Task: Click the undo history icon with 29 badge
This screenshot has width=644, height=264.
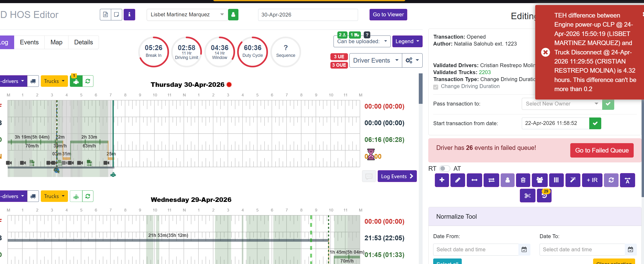Action: click(544, 196)
